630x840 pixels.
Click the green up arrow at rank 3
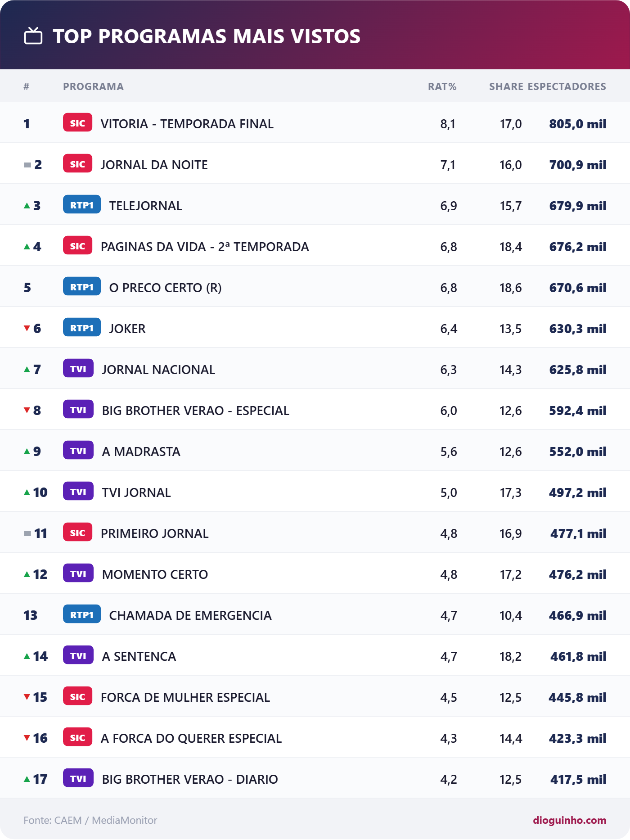[27, 206]
